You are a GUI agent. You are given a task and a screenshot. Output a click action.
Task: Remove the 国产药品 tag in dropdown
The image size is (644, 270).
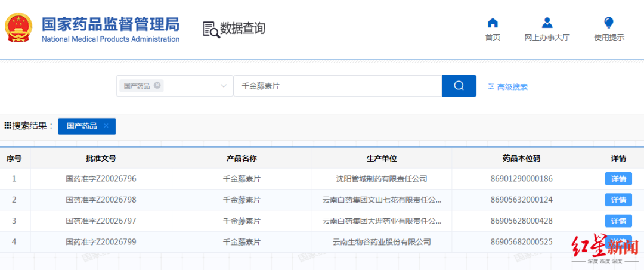tap(157, 85)
